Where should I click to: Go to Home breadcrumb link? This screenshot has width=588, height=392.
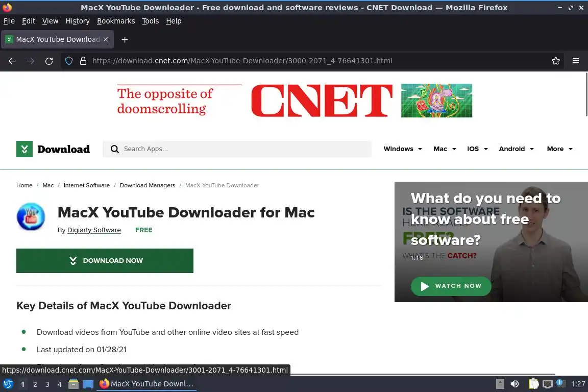pos(24,185)
